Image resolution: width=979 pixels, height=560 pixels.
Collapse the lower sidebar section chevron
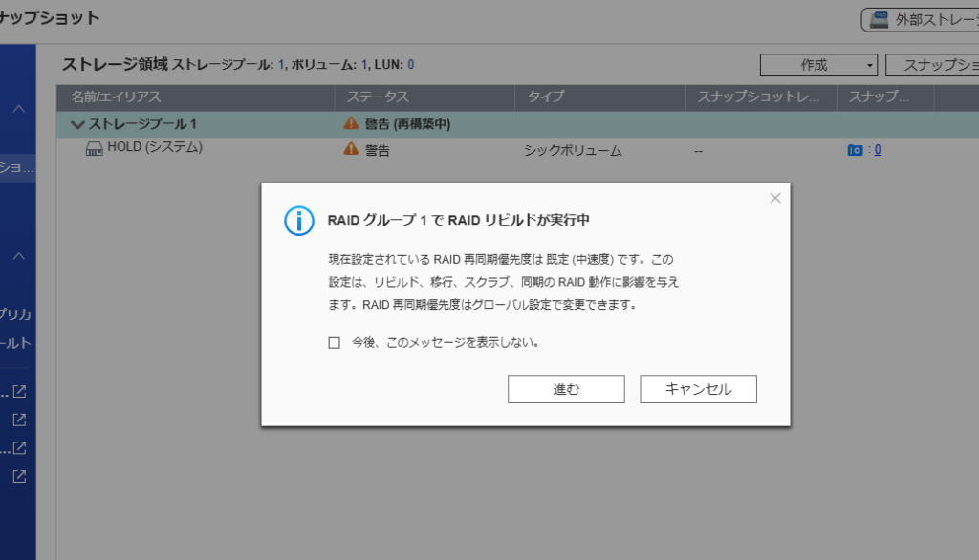point(18,255)
